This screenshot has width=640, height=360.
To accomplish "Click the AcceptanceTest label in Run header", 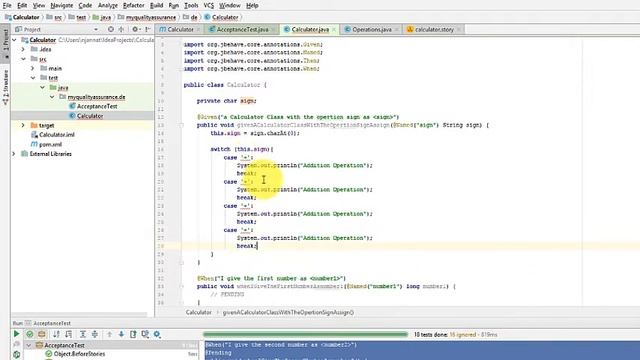I will point(52,323).
